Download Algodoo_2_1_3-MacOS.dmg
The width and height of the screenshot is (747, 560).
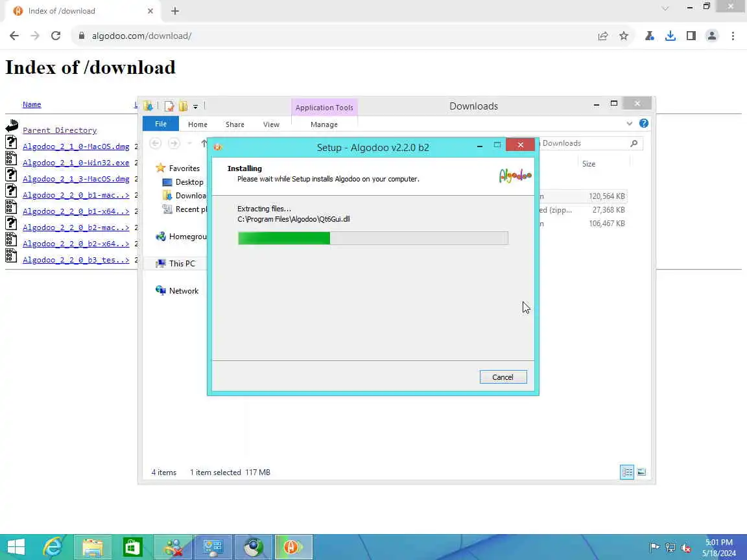tap(76, 179)
